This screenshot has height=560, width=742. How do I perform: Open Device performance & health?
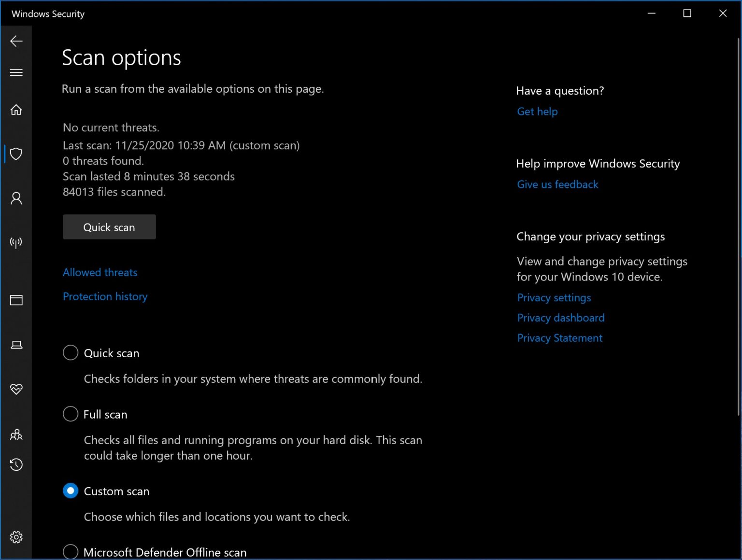16,389
